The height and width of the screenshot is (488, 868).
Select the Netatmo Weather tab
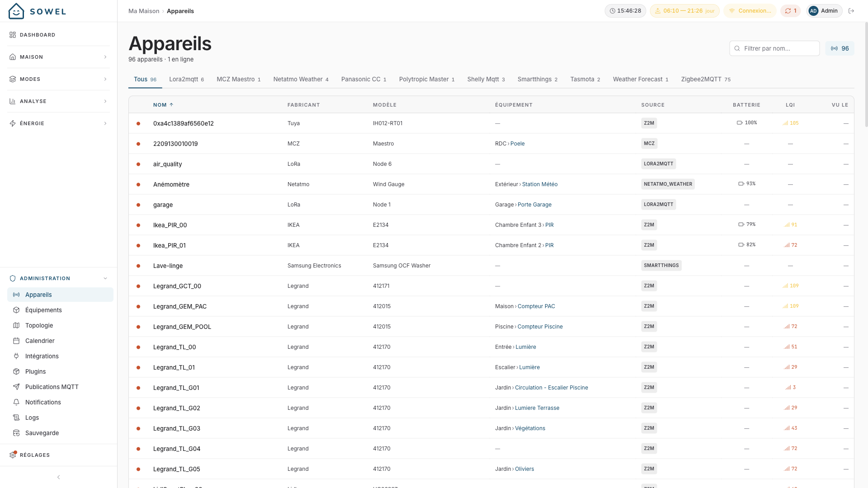301,79
